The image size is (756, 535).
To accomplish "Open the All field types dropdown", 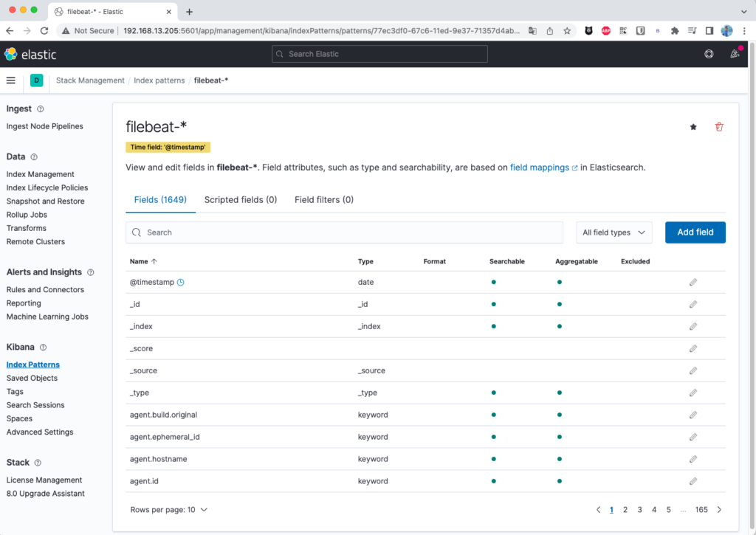I will 614,232.
